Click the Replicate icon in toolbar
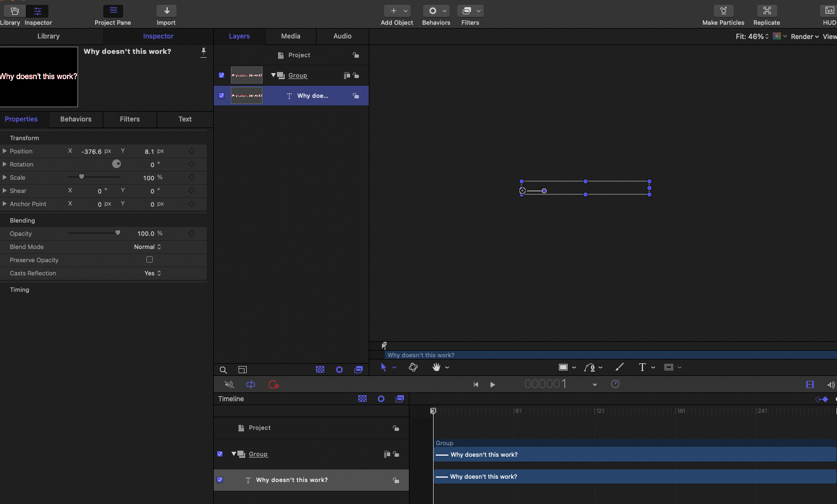Viewport: 837px width, 504px height. point(767,11)
